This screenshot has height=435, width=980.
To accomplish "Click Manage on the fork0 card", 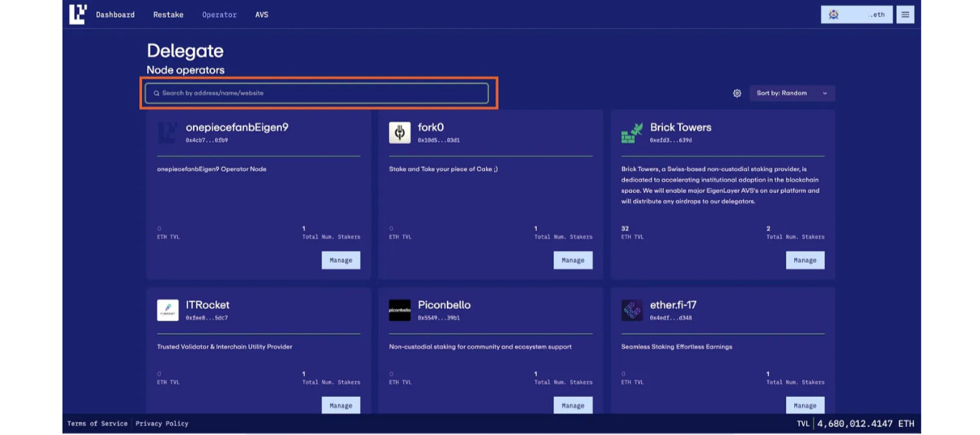I will tap(573, 260).
